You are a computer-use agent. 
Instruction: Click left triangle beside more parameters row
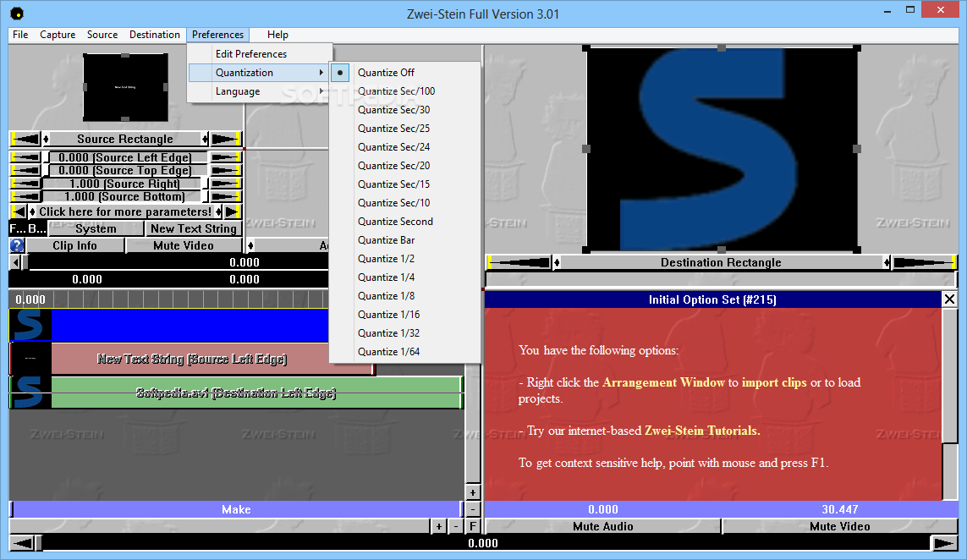19,211
